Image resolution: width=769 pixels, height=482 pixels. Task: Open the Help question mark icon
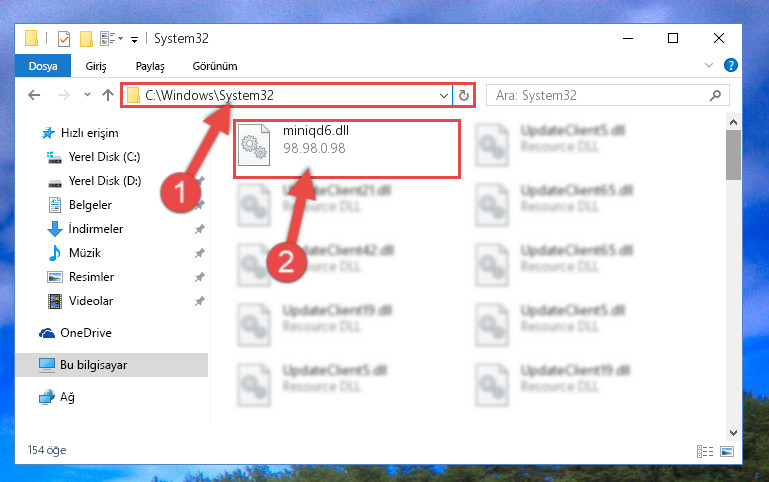pyautogui.click(x=731, y=65)
